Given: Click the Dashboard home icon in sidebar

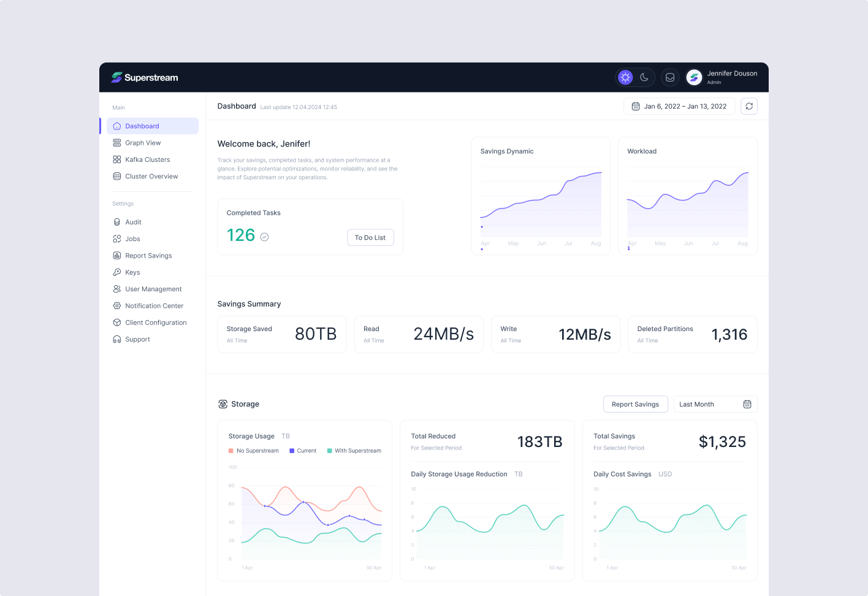Looking at the screenshot, I should tap(117, 126).
